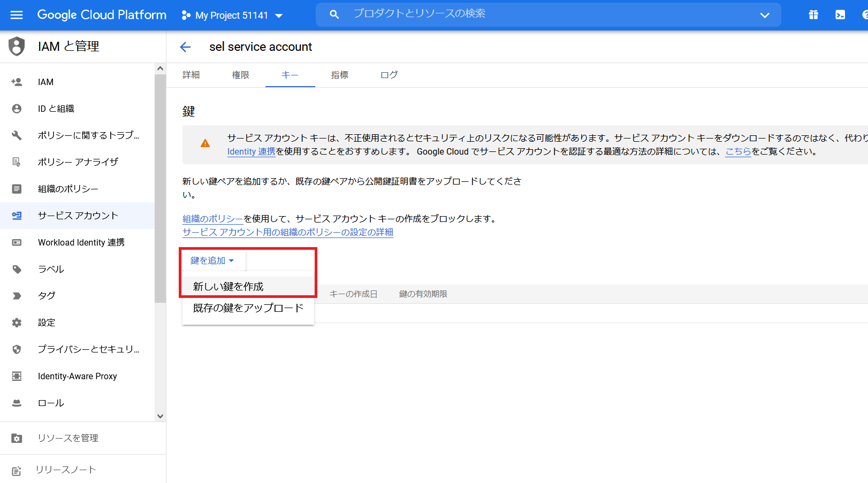Open ポリシー アナライザ in sidebar

[x=77, y=162]
